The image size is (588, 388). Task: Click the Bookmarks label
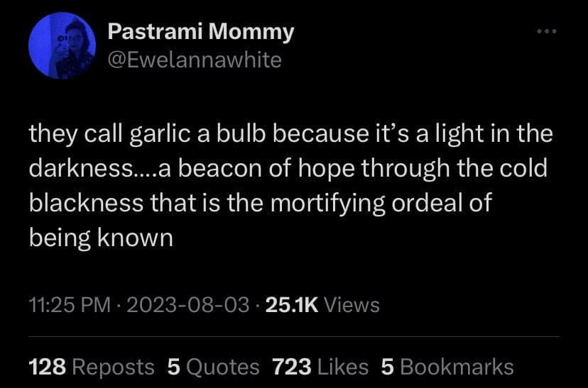point(457,367)
